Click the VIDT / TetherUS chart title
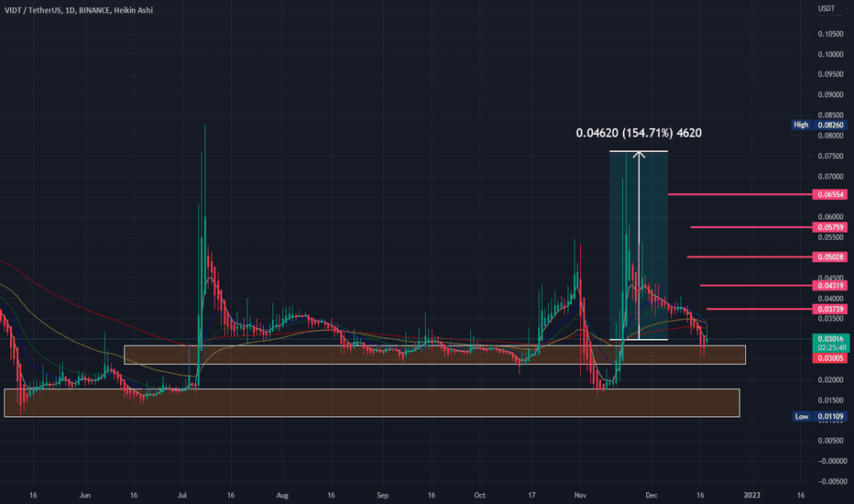The width and height of the screenshot is (854, 504). [x=79, y=10]
